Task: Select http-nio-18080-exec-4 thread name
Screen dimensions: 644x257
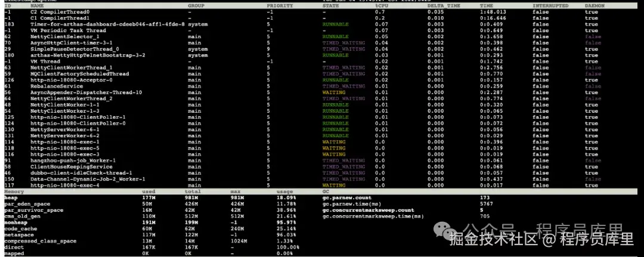Action: click(x=65, y=185)
